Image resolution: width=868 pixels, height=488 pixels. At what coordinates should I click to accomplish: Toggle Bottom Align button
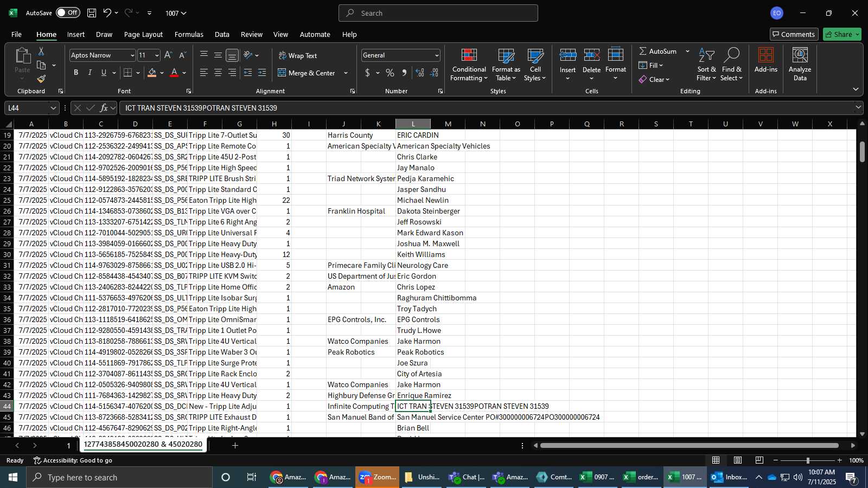232,55
